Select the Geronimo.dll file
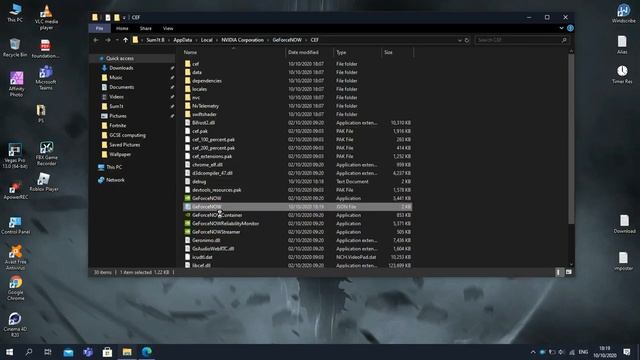The image size is (640, 360). [206, 240]
